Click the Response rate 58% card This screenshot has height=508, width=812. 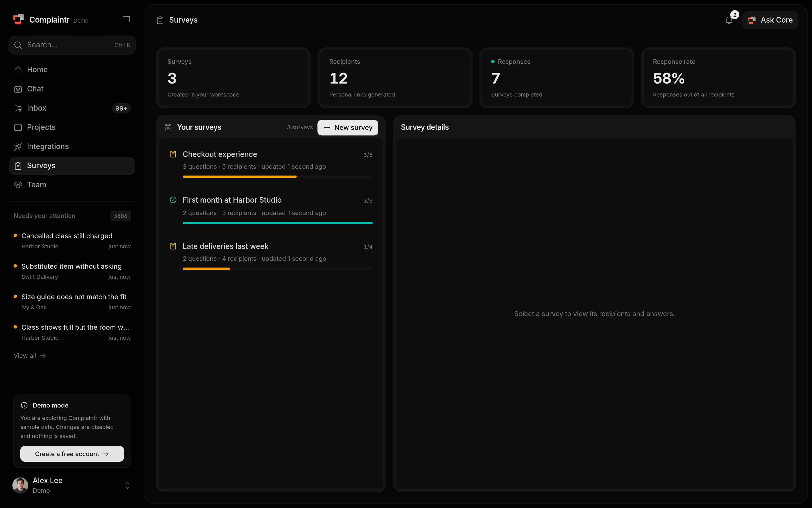[x=718, y=78]
